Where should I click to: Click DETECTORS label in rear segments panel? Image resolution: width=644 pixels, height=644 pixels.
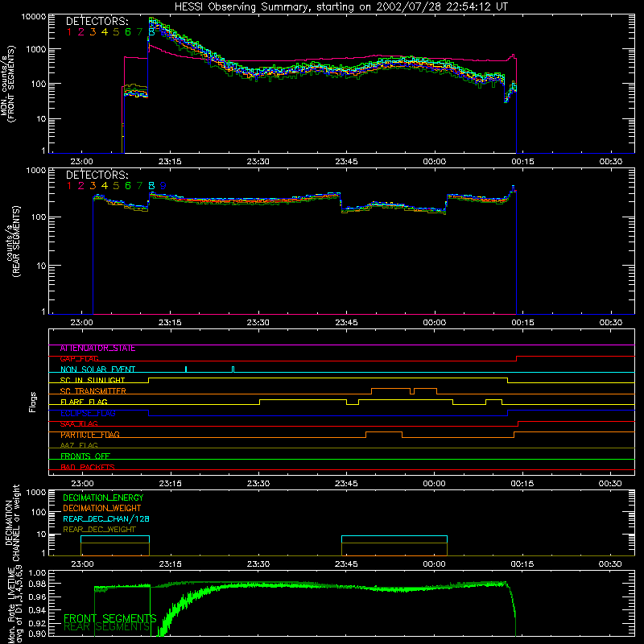pyautogui.click(x=97, y=175)
